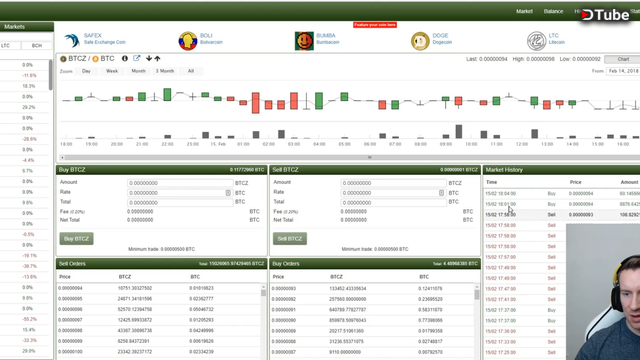Viewport: 640px width, 360px height.
Task: Set chart zoom to Month
Action: pyautogui.click(x=138, y=71)
